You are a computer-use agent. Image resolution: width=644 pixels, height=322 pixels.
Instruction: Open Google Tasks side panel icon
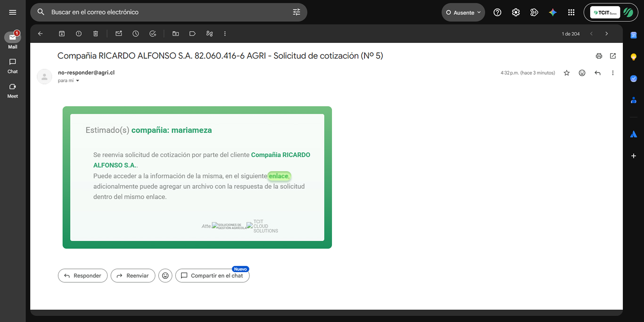point(634,78)
